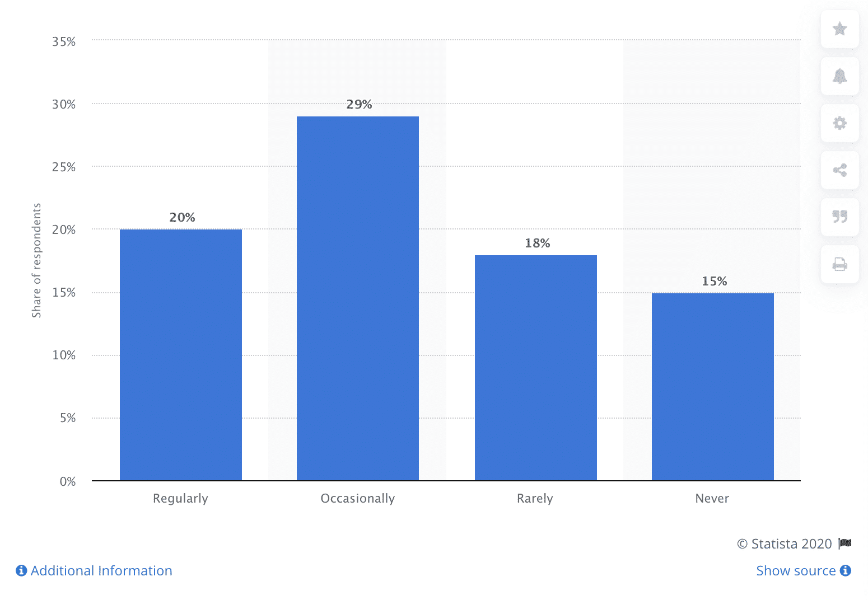Open chart settings gear icon
This screenshot has height=600, width=868.
[839, 123]
